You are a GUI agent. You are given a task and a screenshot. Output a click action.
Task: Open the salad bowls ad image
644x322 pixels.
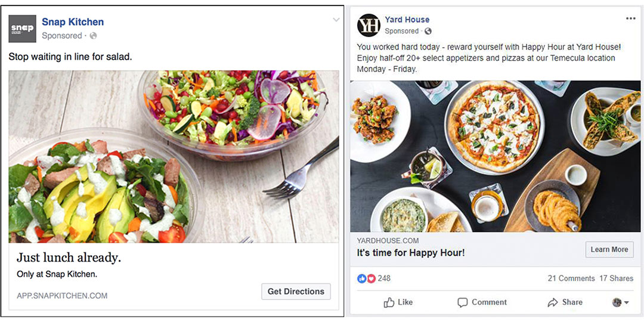pyautogui.click(x=174, y=156)
